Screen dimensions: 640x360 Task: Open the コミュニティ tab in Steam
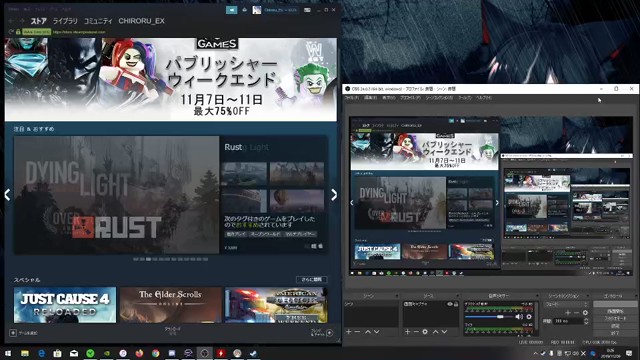click(98, 21)
